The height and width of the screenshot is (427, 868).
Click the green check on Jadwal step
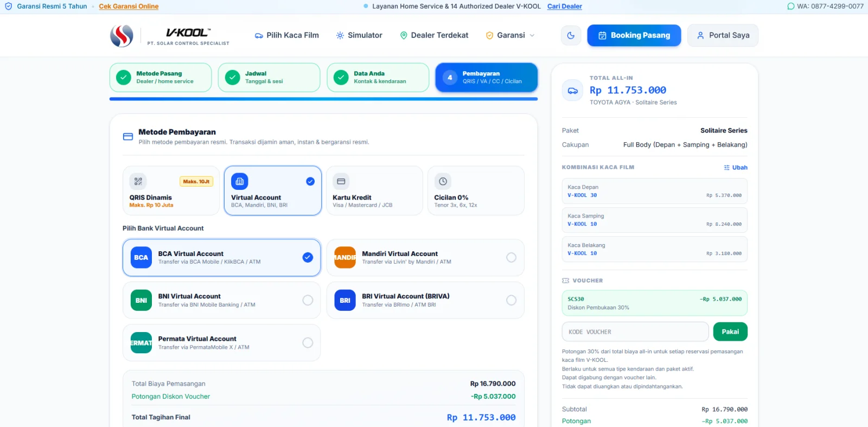coord(233,78)
